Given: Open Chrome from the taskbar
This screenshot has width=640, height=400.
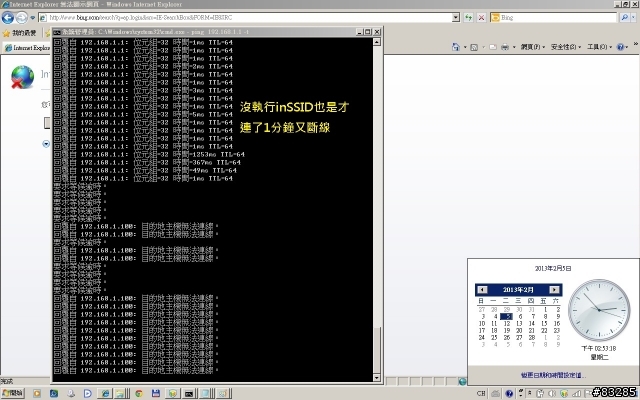Looking at the screenshot, I should [x=139, y=393].
